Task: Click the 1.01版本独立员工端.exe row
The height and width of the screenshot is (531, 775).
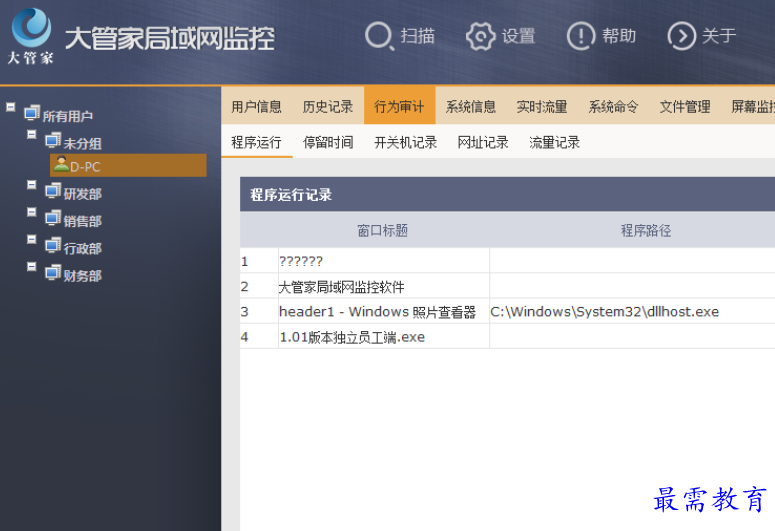Action: coord(384,337)
